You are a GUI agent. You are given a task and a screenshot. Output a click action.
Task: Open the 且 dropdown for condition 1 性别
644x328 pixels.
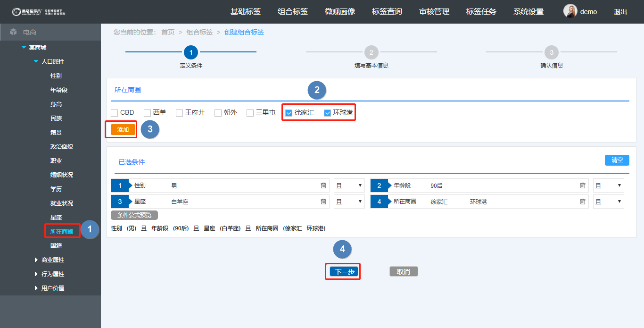[349, 185]
